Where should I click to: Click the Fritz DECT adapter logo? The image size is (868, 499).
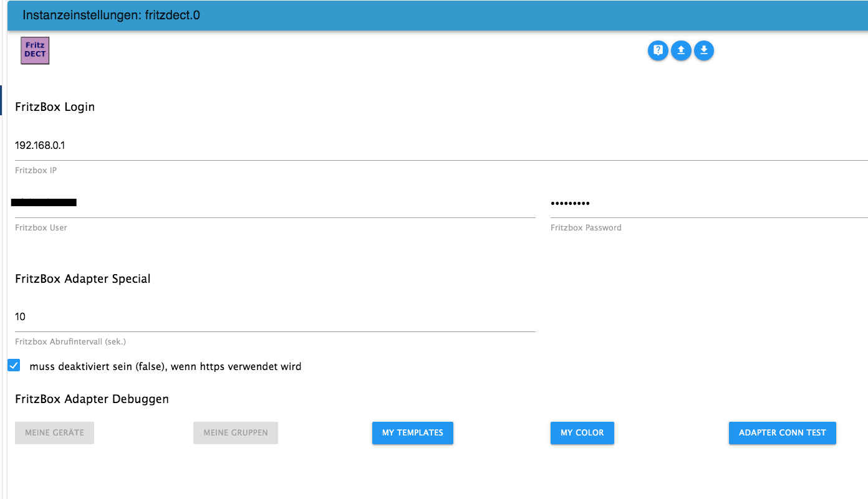click(35, 50)
